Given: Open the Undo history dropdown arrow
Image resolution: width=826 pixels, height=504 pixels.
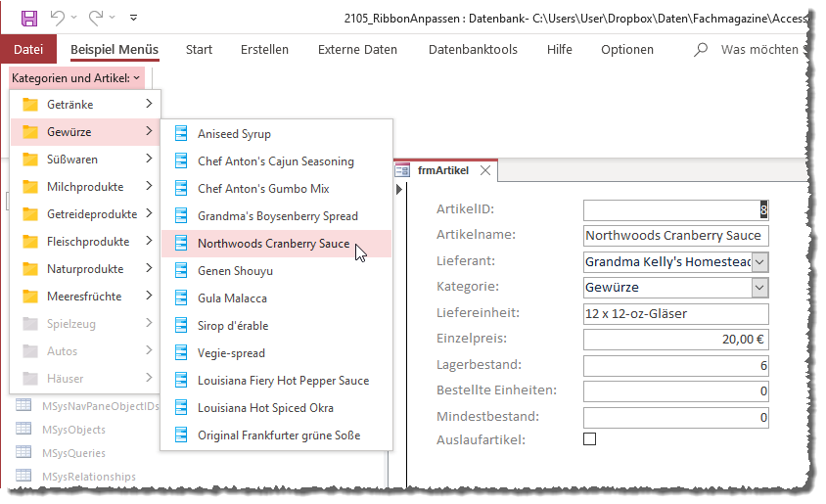Looking at the screenshot, I should click(x=73, y=18).
